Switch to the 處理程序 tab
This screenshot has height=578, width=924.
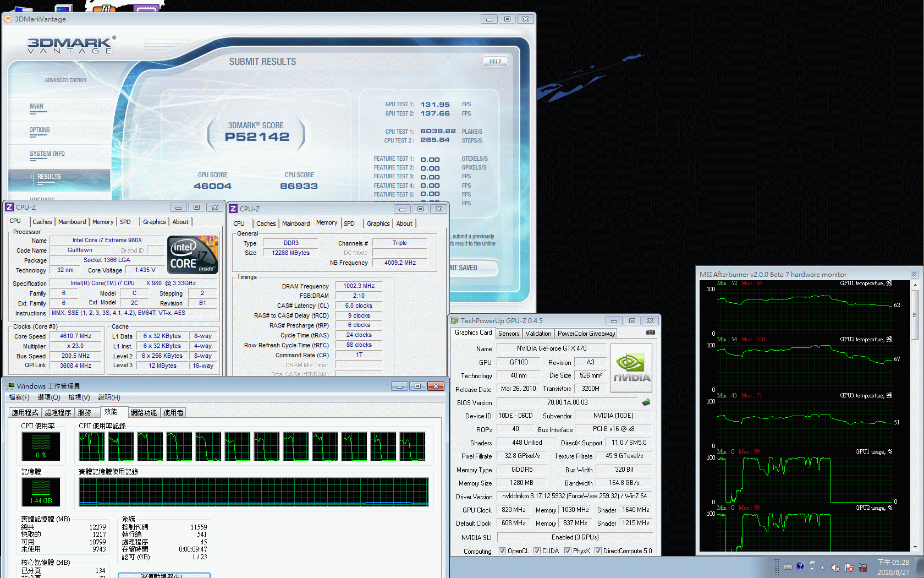click(x=58, y=412)
